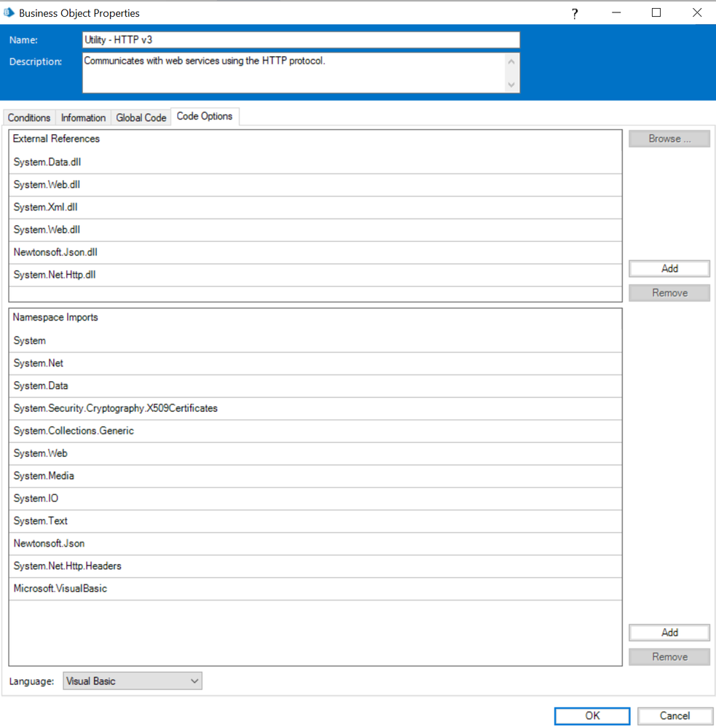Select the System.Web namespace import
This screenshot has height=728, width=716.
click(315, 453)
